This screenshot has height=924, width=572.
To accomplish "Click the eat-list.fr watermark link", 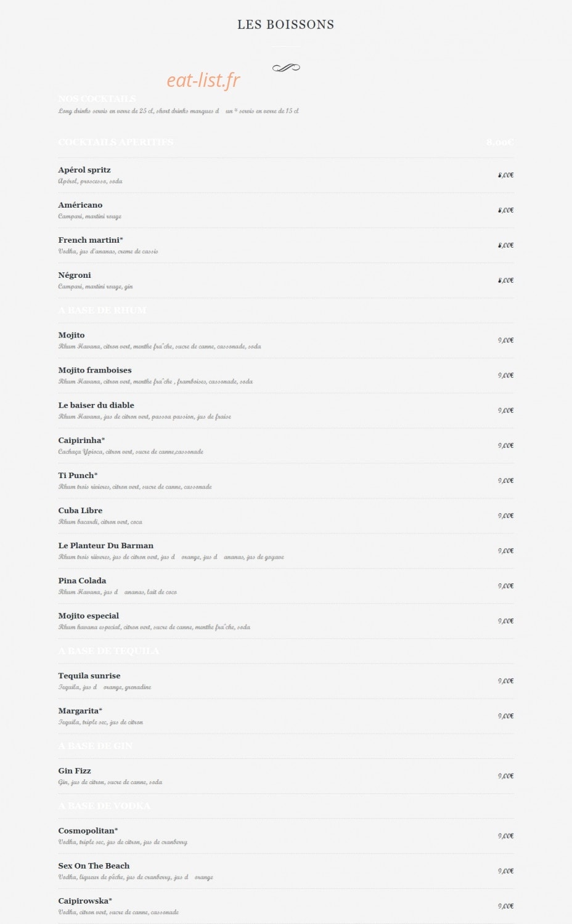I will coord(203,80).
